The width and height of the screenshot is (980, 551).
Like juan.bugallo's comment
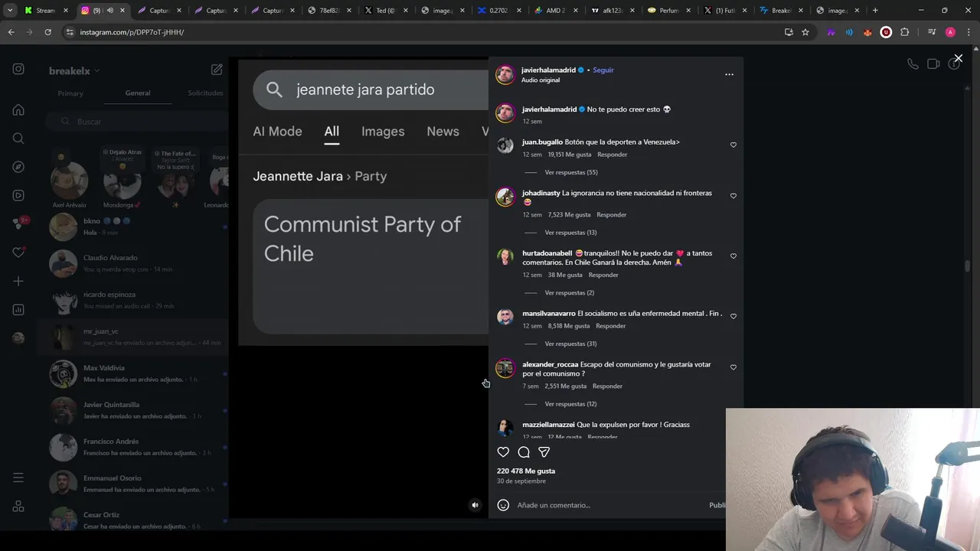point(733,145)
